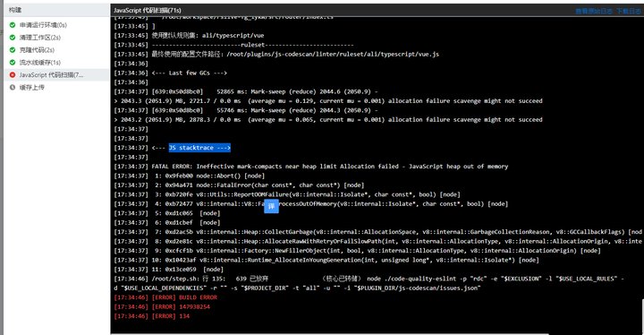Click the '-----ruleset-----' separator log line
This screenshot has height=335, width=644.
tap(233, 45)
